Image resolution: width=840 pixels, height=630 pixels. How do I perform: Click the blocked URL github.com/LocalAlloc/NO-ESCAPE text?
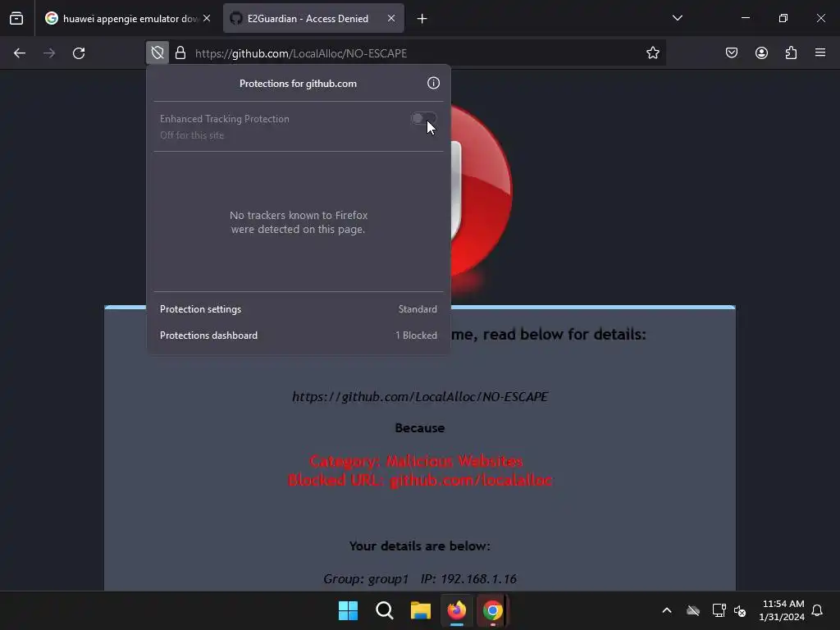point(420,396)
